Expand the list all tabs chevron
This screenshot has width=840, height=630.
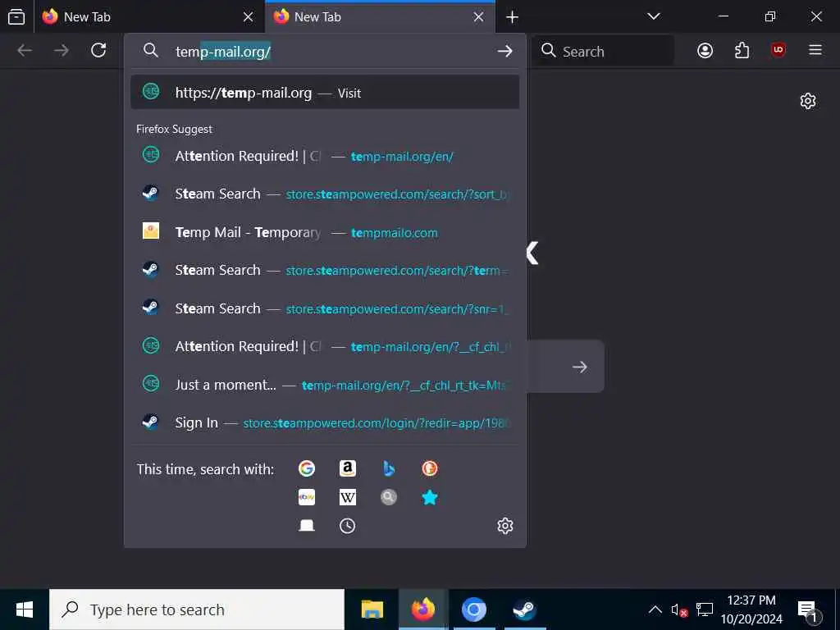point(654,16)
